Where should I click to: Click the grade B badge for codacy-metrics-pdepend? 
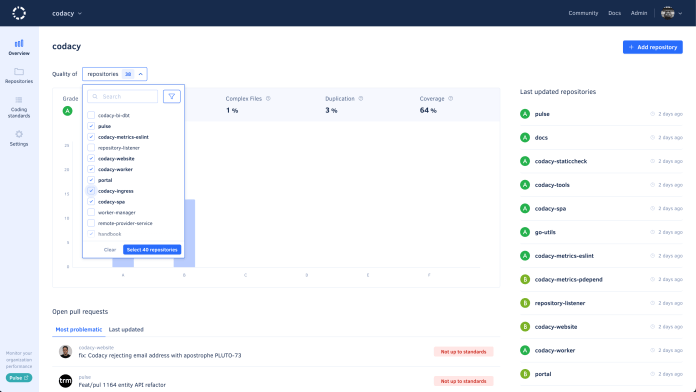click(525, 279)
